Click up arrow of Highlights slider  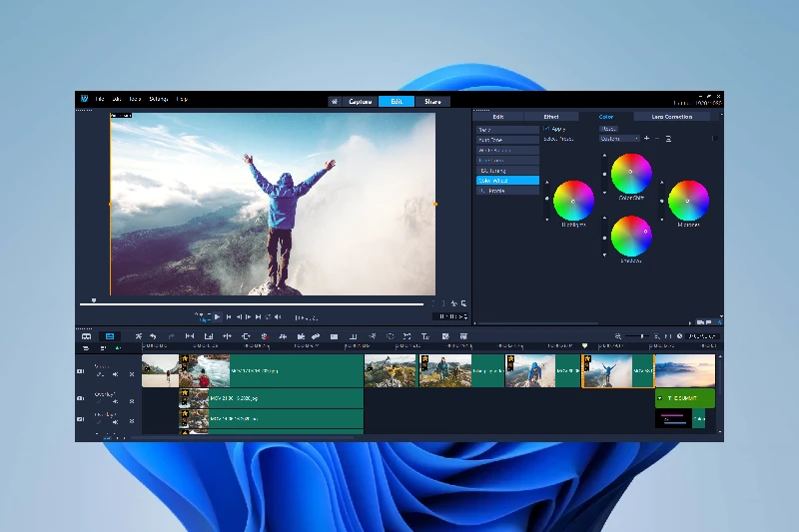click(x=547, y=183)
